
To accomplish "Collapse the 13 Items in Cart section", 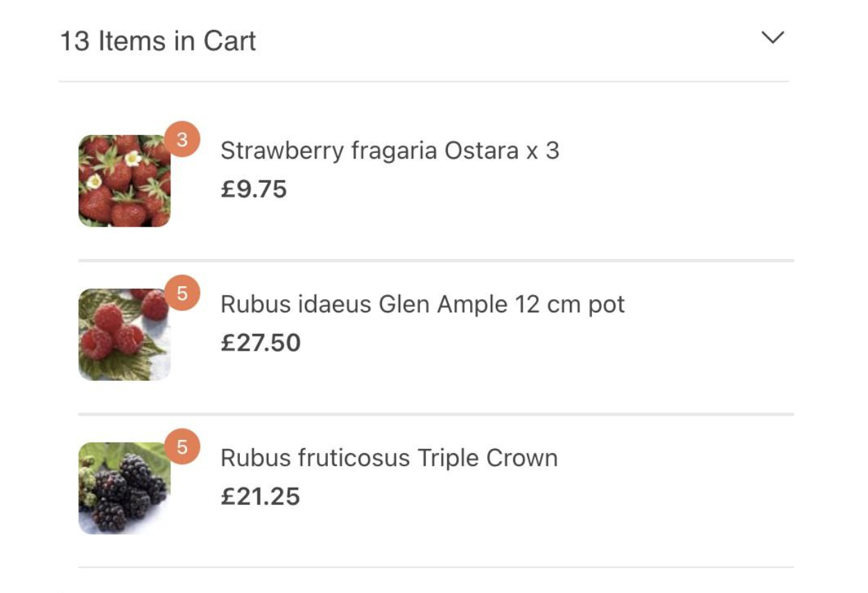I will coord(772,37).
